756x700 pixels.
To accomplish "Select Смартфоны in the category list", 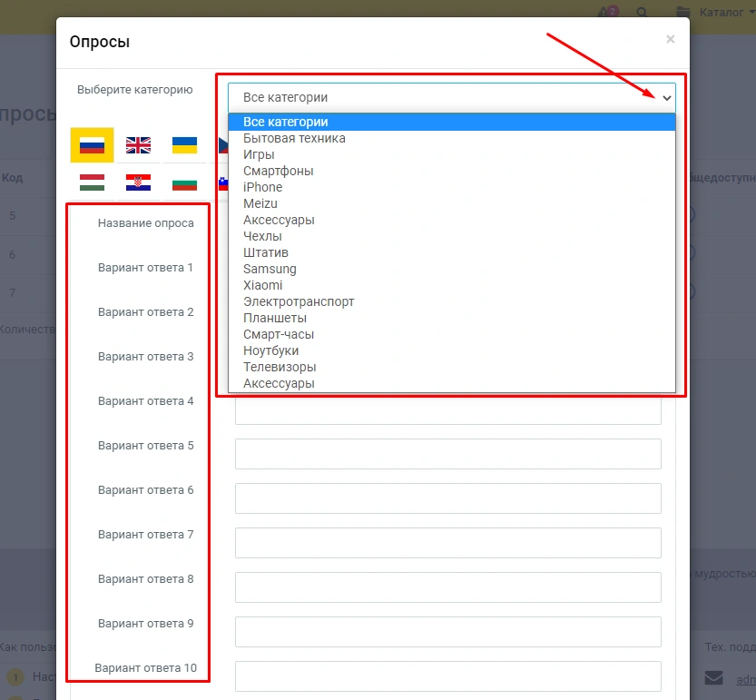I will point(279,171).
